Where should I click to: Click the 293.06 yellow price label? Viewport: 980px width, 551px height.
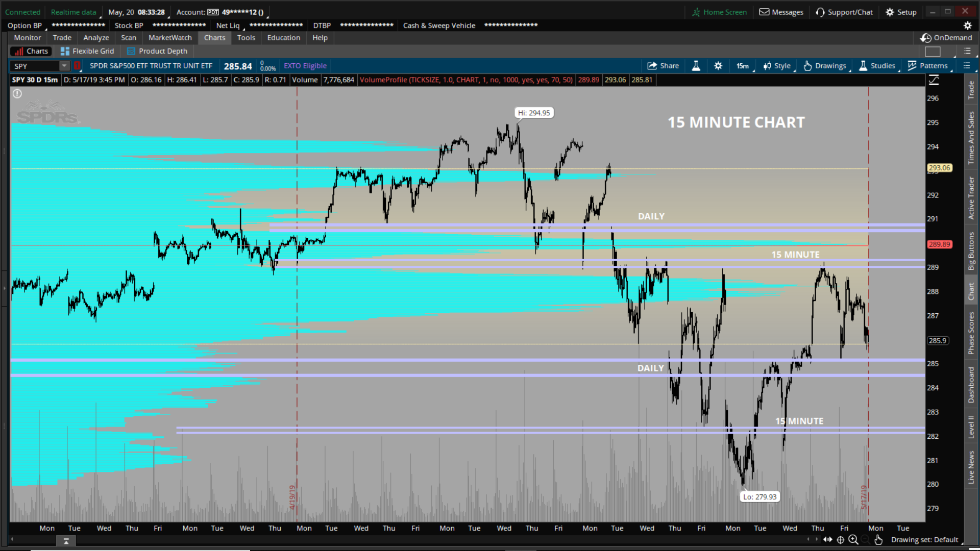pos(940,168)
